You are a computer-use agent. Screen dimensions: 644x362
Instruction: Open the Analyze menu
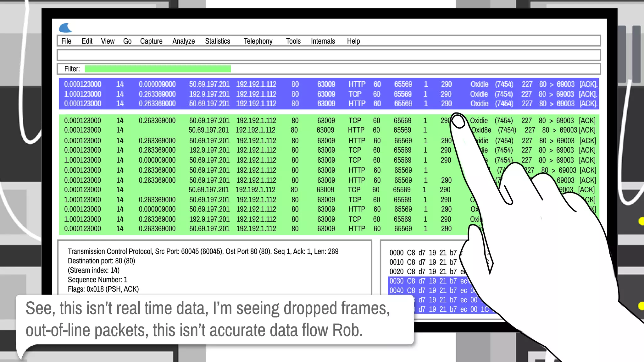click(184, 41)
